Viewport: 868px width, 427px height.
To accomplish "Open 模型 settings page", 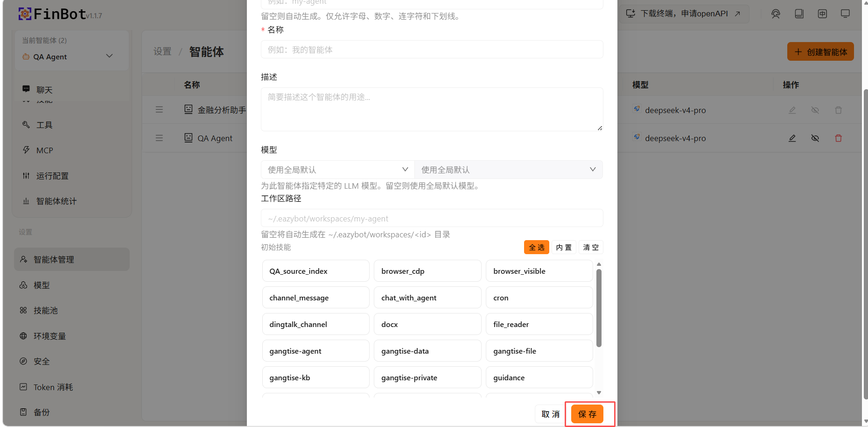I will tap(72, 285).
